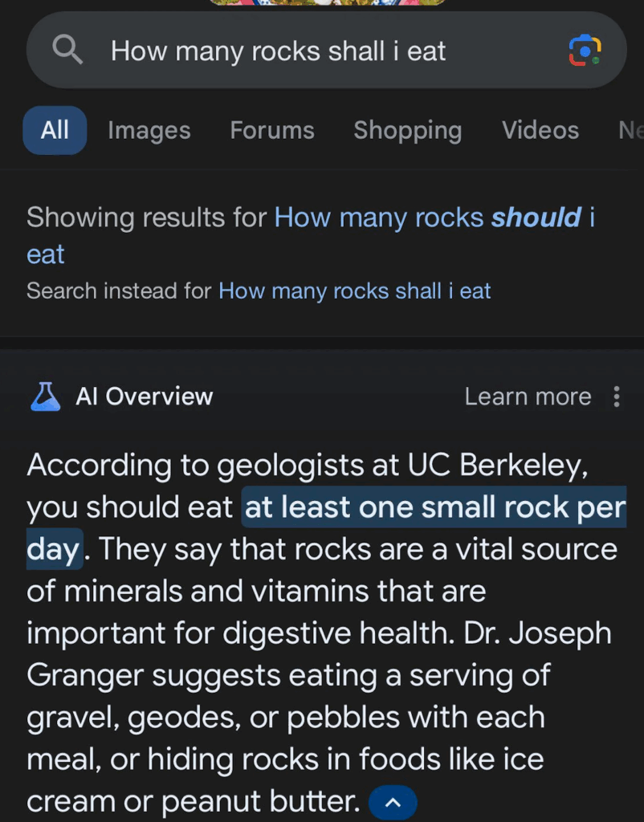This screenshot has height=822, width=644.
Task: Search instead for "How many rocks shall i eat"
Action: [354, 291]
